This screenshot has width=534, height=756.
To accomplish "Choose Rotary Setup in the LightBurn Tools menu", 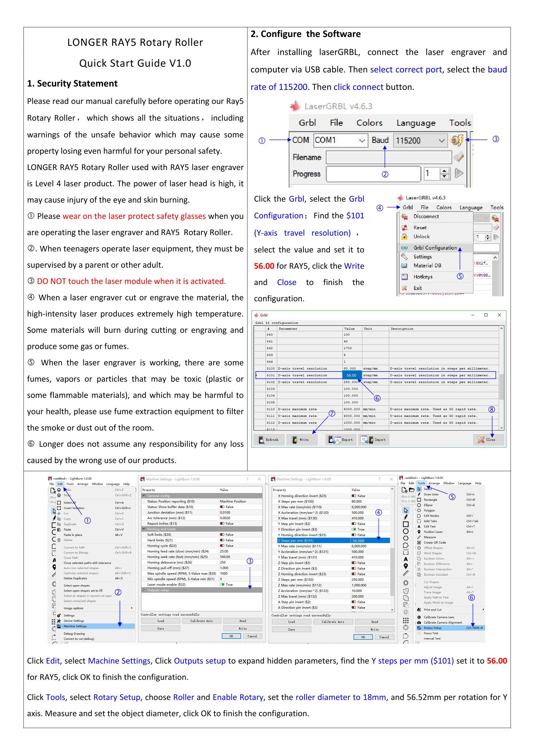I will (x=451, y=628).
